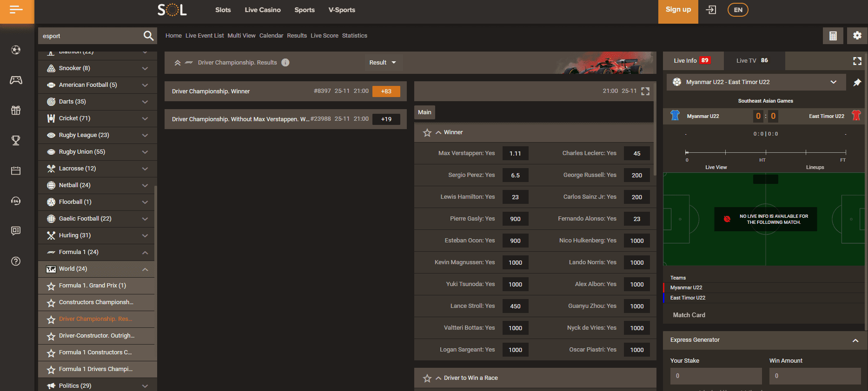868x391 pixels.
Task: Select Lance Stroll odds 450
Action: 515,306
